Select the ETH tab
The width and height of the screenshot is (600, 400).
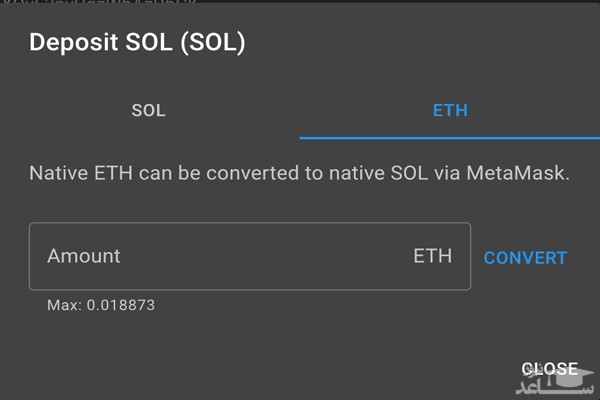coord(449,110)
